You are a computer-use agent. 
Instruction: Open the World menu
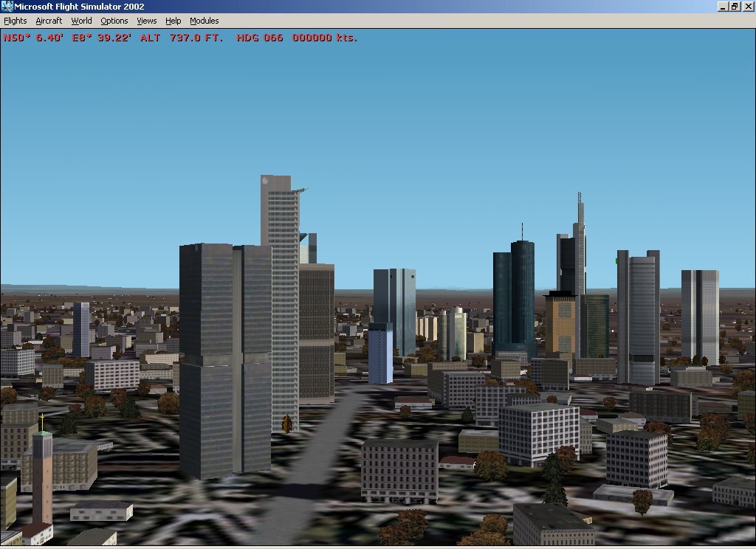tap(81, 21)
